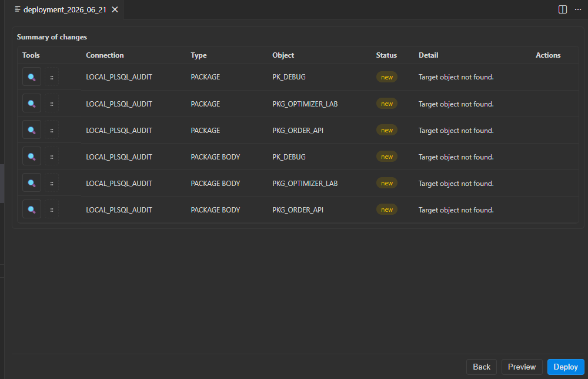The width and height of the screenshot is (588, 379).
Task: Select the deployment_2026_06_21 tab
Action: (65, 9)
